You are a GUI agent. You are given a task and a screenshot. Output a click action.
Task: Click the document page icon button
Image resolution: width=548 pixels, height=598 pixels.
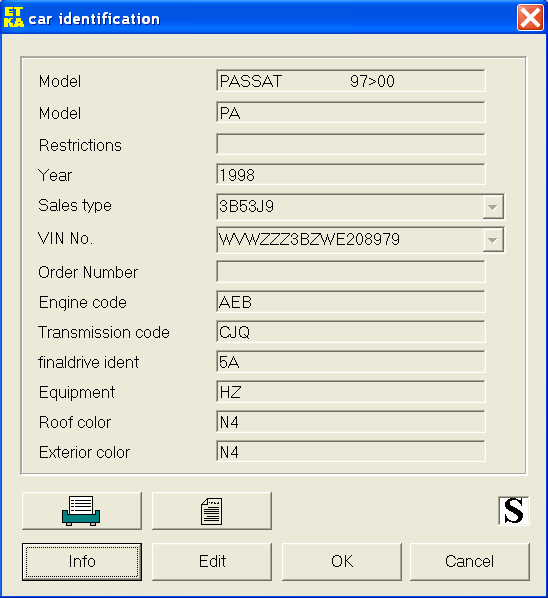pos(212,511)
